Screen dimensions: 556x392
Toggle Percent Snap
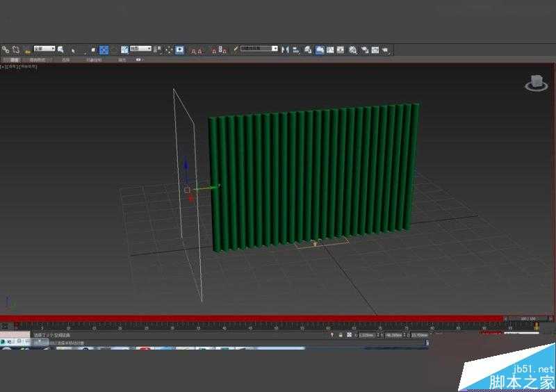[214, 50]
